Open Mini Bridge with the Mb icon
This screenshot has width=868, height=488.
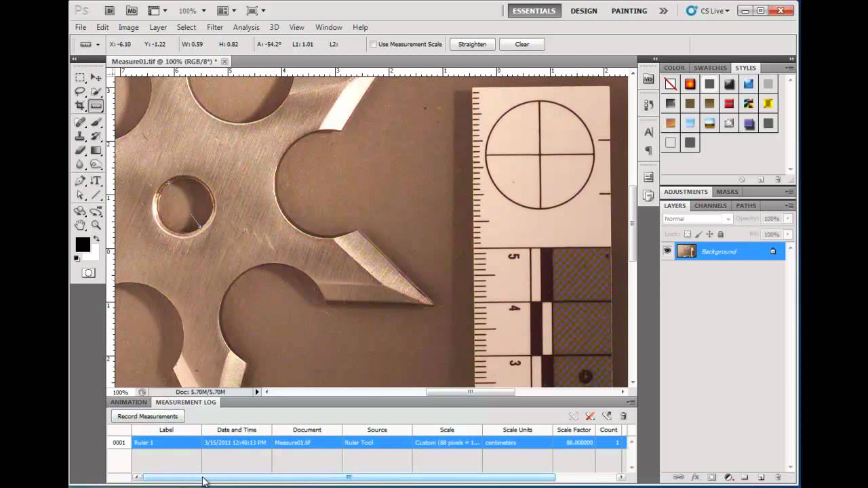132,11
